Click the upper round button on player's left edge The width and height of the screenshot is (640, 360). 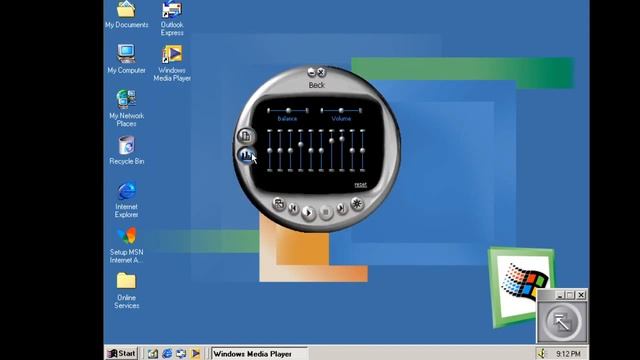(x=245, y=136)
